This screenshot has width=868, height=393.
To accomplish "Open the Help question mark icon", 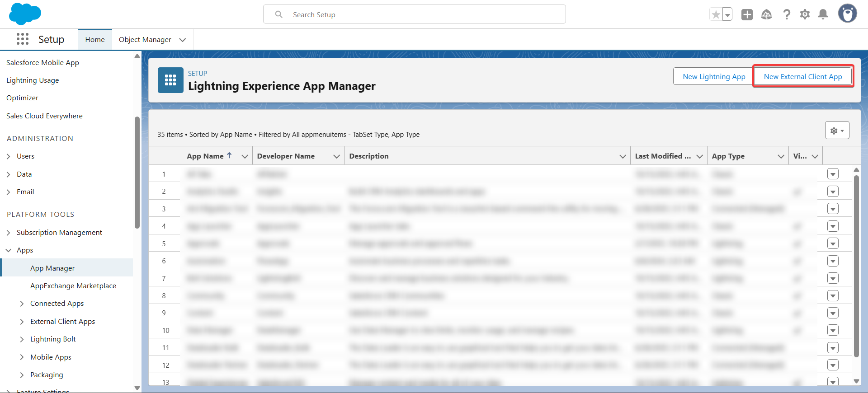I will coord(787,14).
